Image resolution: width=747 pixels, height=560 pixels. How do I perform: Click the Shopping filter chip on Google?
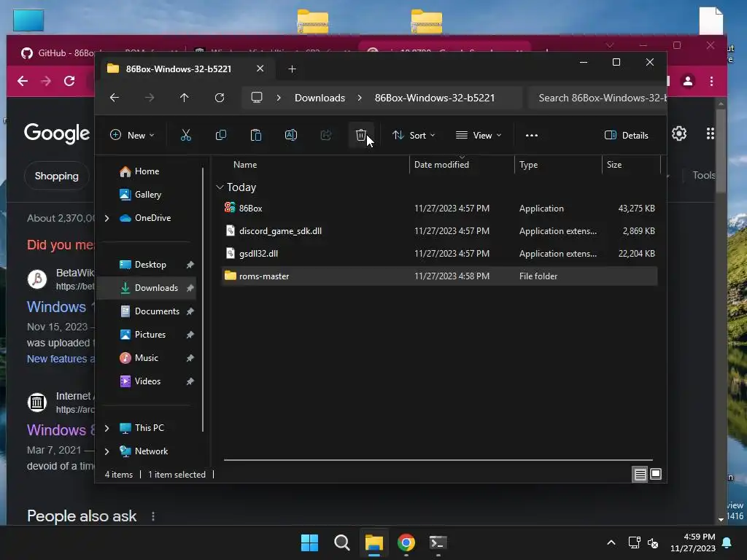click(56, 176)
